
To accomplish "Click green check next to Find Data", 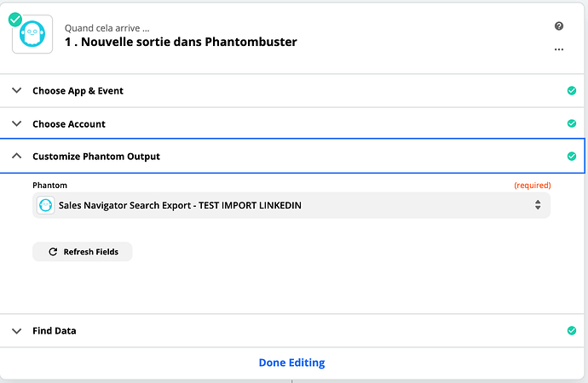I will (x=572, y=330).
